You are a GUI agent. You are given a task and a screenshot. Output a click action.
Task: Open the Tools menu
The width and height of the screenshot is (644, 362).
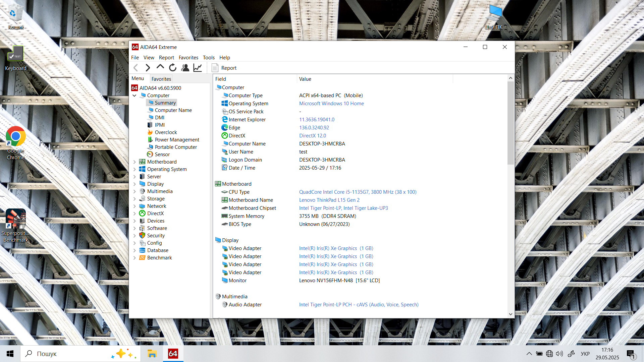point(209,58)
